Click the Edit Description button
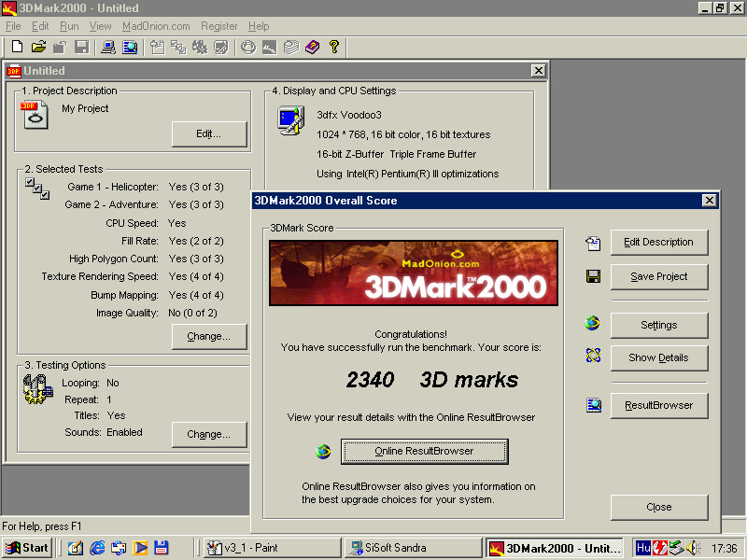747x560 pixels. pyautogui.click(x=659, y=242)
